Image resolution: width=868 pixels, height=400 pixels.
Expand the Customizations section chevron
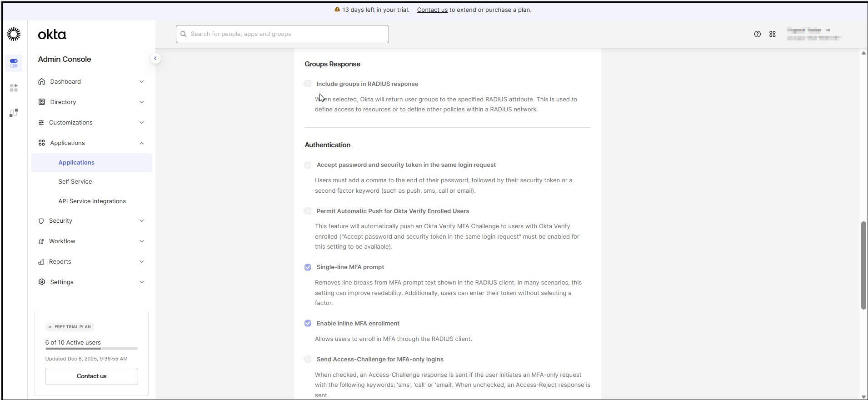click(x=142, y=123)
